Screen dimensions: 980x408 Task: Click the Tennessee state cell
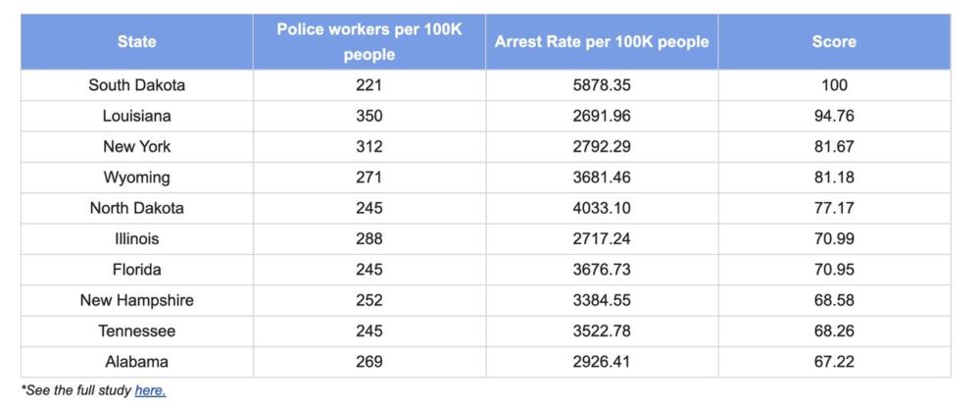pos(136,331)
